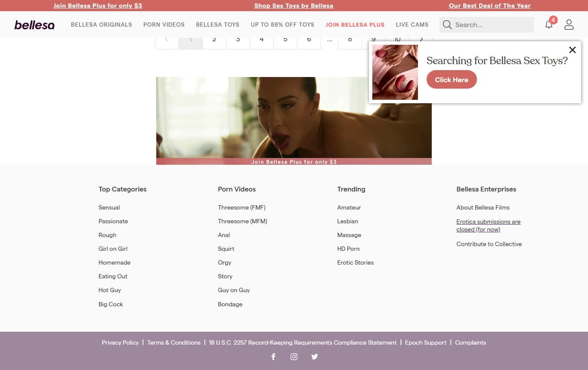Click the notification bell icon
Image resolution: width=588 pixels, height=370 pixels.
[549, 25]
